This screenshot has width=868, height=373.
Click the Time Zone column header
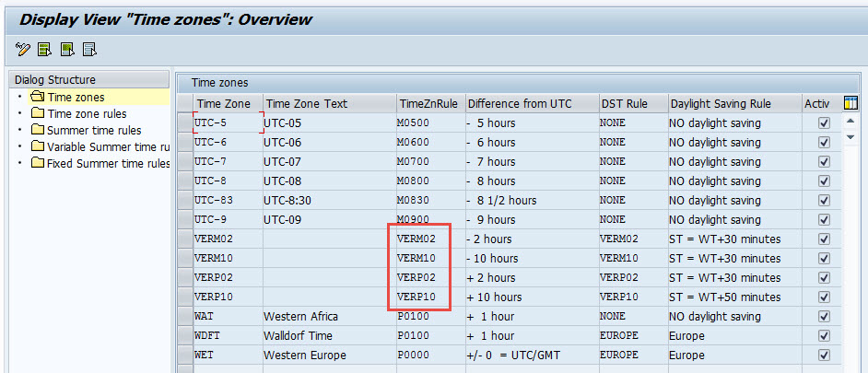227,103
